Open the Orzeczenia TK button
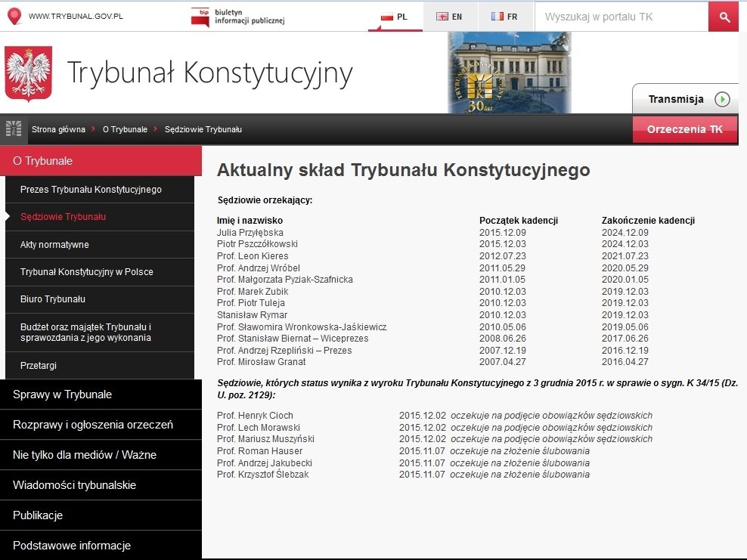 tap(684, 129)
